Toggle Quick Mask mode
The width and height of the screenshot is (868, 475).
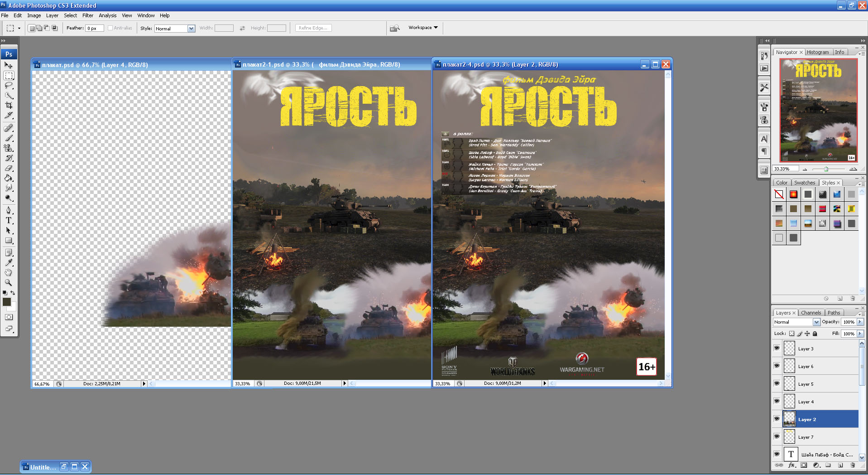click(9, 317)
